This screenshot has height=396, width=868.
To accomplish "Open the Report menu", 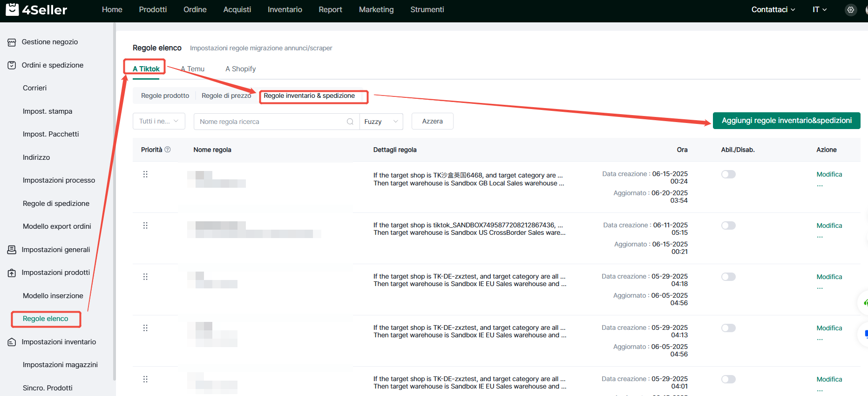I will [x=331, y=9].
